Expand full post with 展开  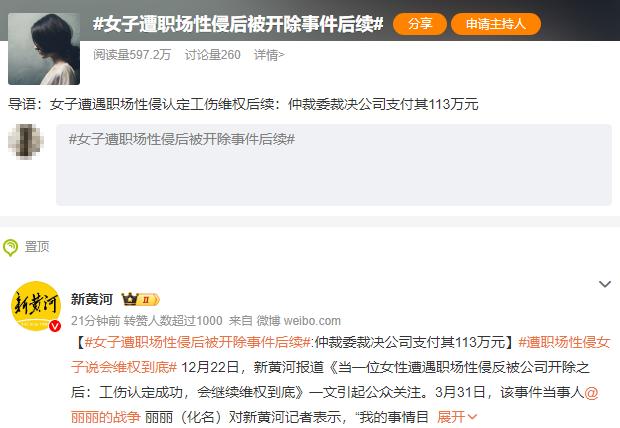pos(457,417)
